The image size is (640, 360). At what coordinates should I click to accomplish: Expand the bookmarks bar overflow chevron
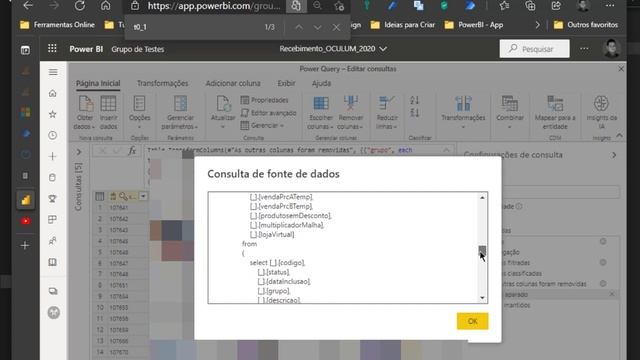click(x=538, y=25)
